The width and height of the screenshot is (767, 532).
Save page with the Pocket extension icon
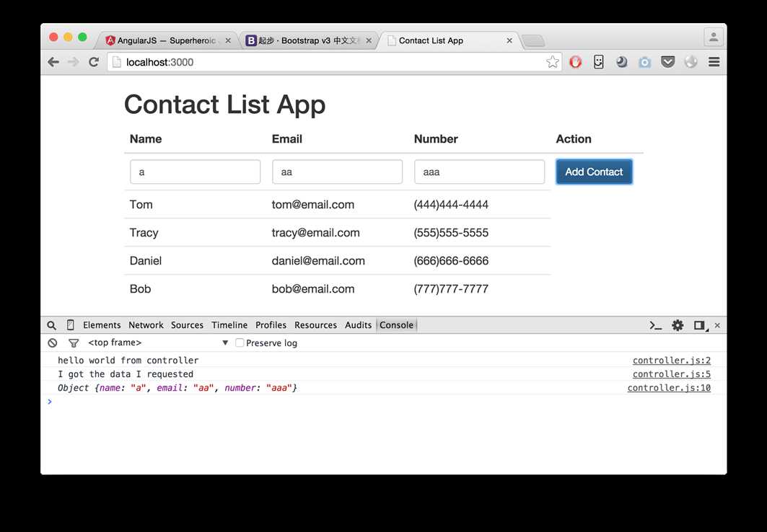[667, 62]
